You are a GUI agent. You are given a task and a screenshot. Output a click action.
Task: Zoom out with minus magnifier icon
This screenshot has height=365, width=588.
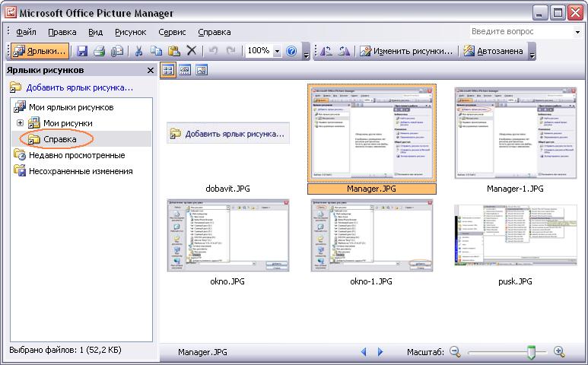click(x=455, y=351)
